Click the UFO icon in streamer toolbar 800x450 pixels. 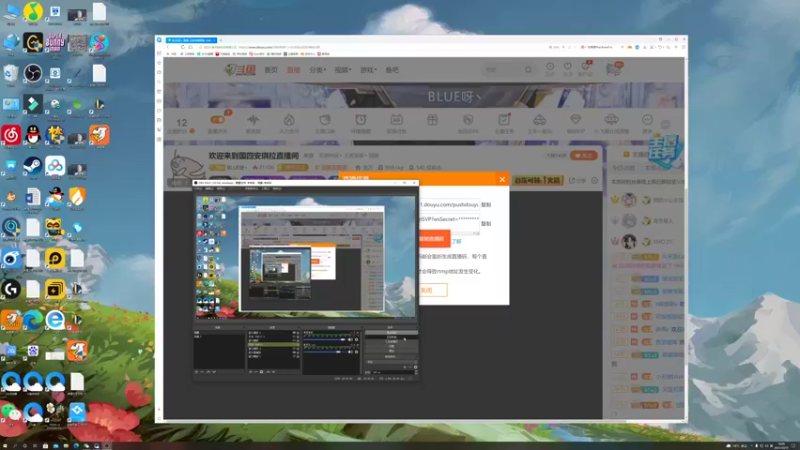(x=611, y=120)
